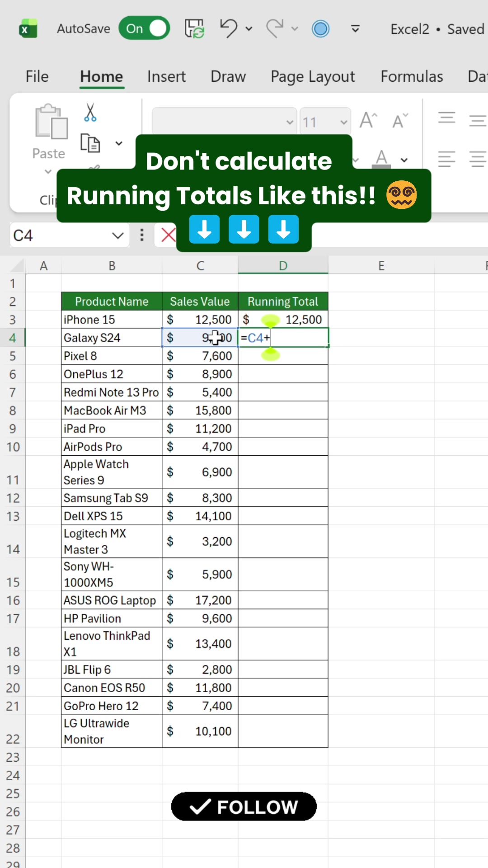Click Decrease Font Size icon
Viewport: 488px width, 868px height.
pyautogui.click(x=400, y=120)
